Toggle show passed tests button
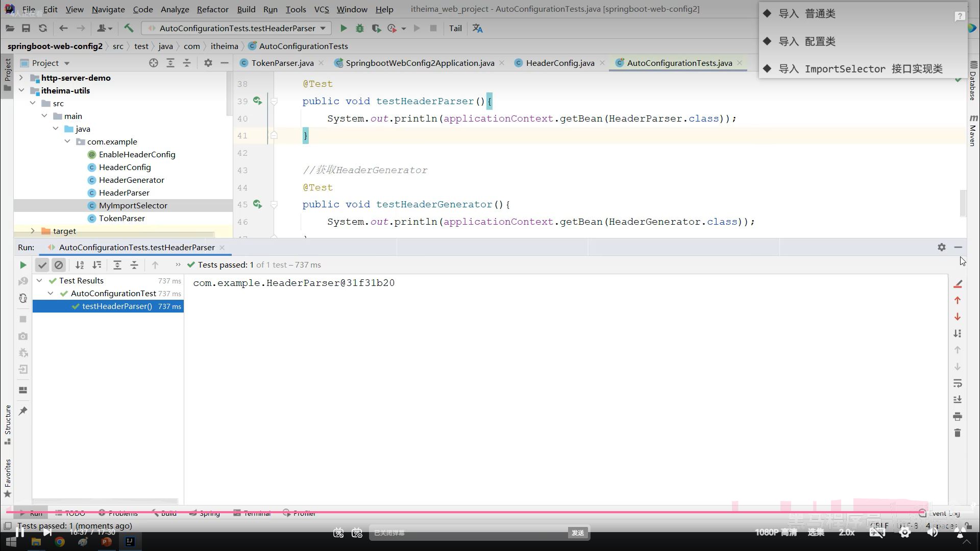This screenshot has width=980, height=551. tap(42, 265)
